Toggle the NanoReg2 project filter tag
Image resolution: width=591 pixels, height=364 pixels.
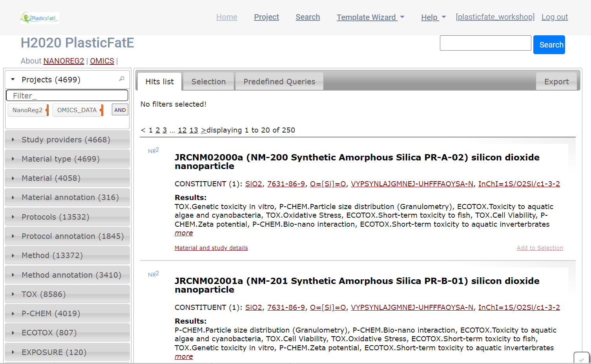pos(27,110)
